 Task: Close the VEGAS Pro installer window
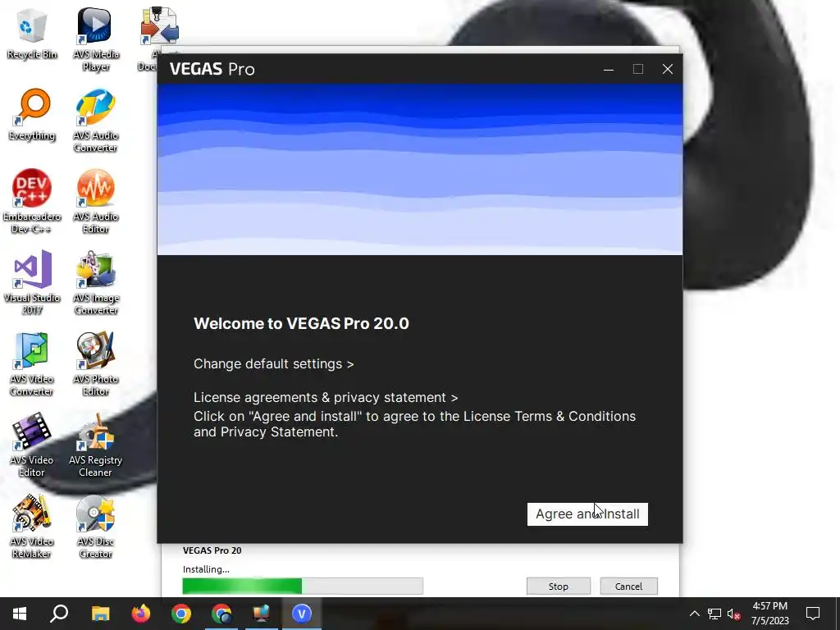click(668, 69)
